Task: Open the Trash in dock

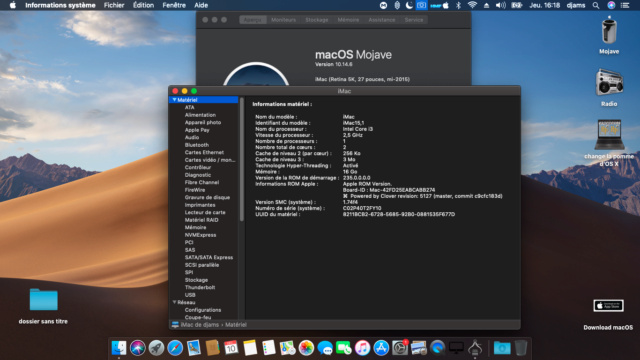Action: 521,348
